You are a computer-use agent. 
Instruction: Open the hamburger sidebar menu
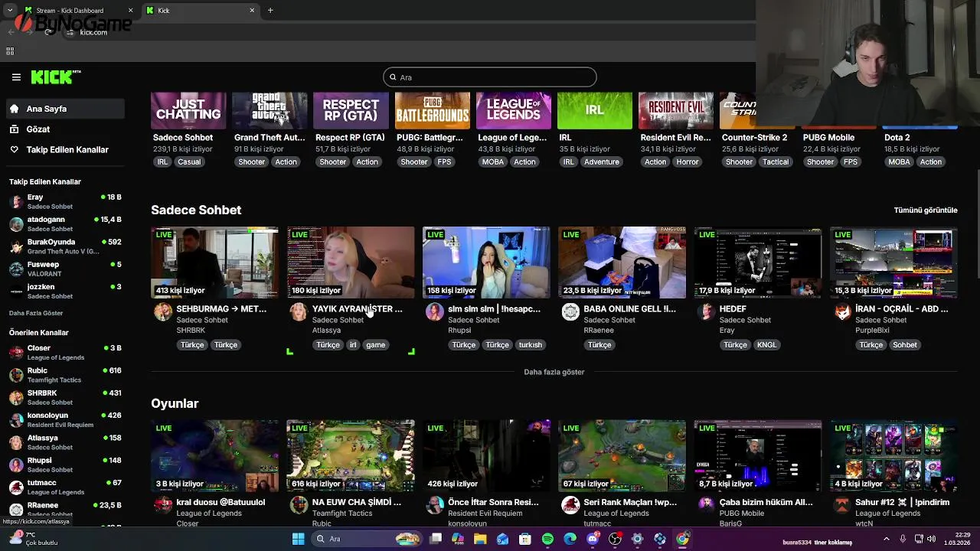[16, 77]
